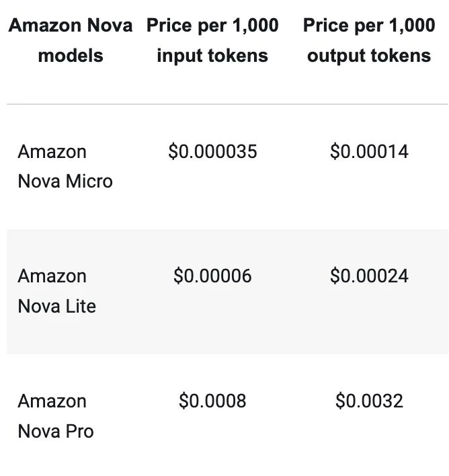Screen dimensions: 449x476
Task: Click the "Amazon Nova models" column header
Action: tap(71, 40)
